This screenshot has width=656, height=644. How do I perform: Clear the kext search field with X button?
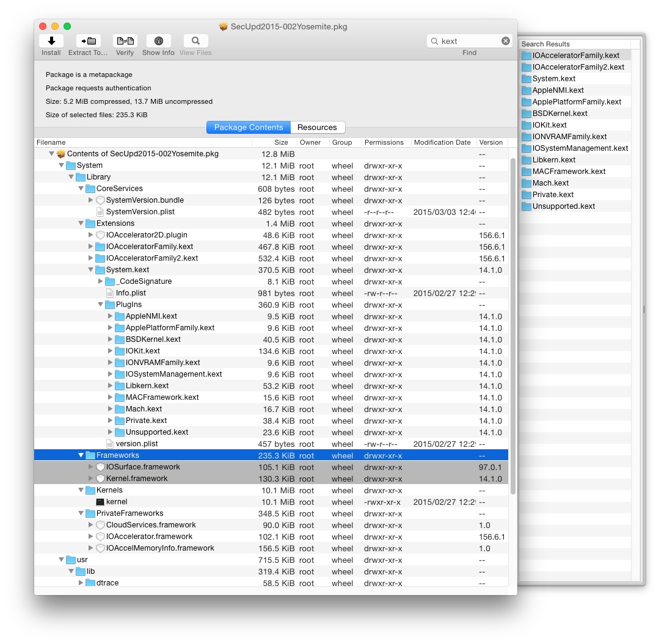pos(505,41)
